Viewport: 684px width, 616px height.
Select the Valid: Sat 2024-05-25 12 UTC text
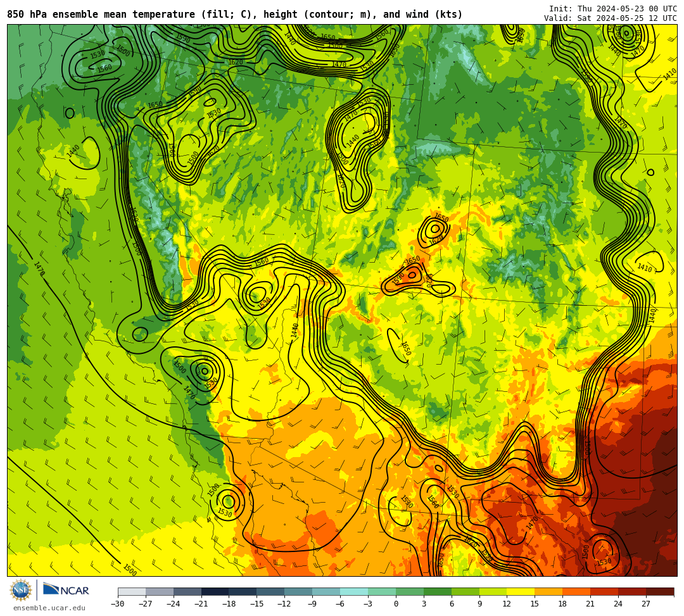pos(611,18)
